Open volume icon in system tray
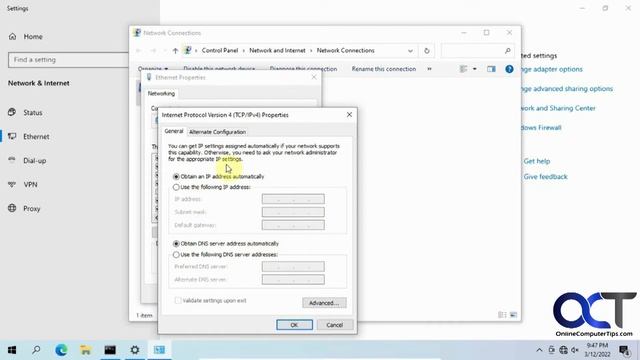Image resolution: width=640 pixels, height=360 pixels. pyautogui.click(x=575, y=350)
